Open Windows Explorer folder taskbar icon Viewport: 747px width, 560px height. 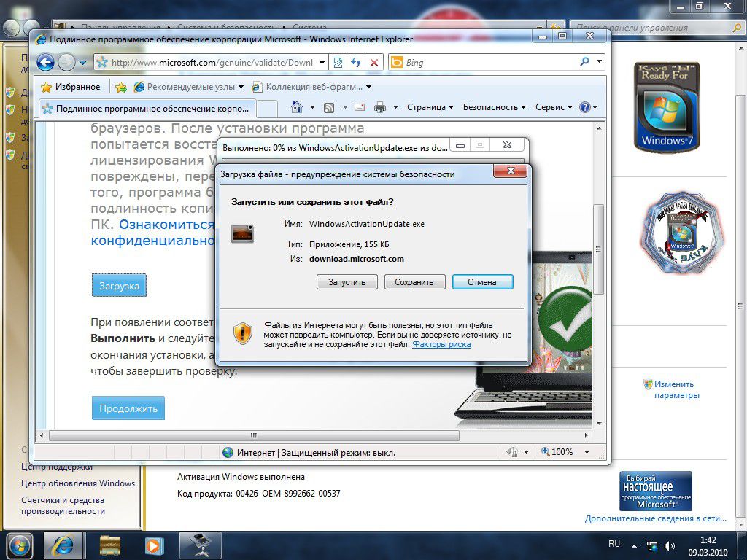[x=109, y=545]
